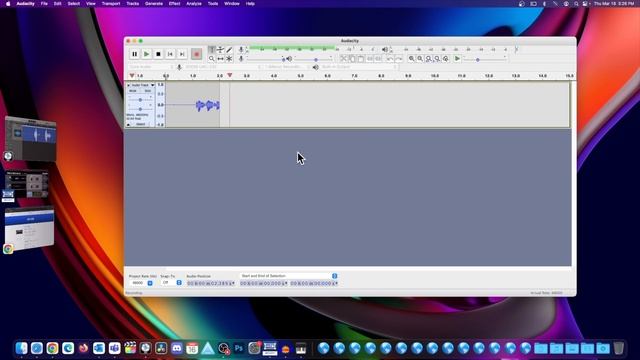Adjust the track gain slider
Viewport: 640px width, 360px height.
click(x=140, y=100)
